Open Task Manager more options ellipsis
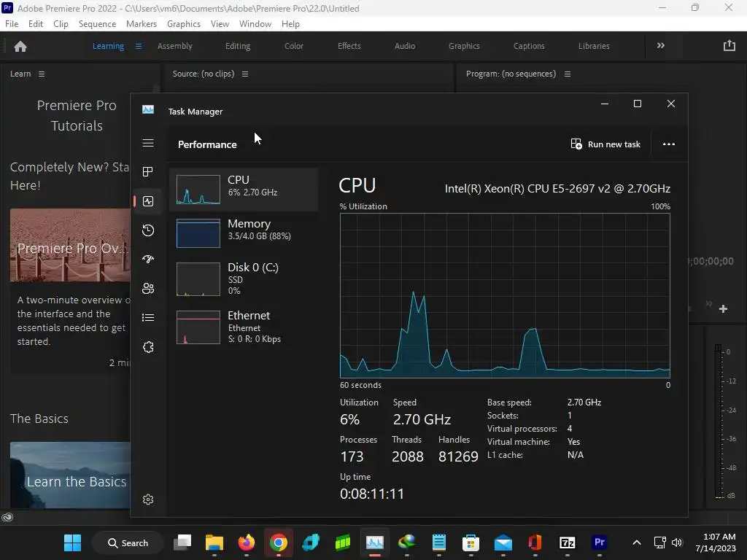 pos(669,144)
